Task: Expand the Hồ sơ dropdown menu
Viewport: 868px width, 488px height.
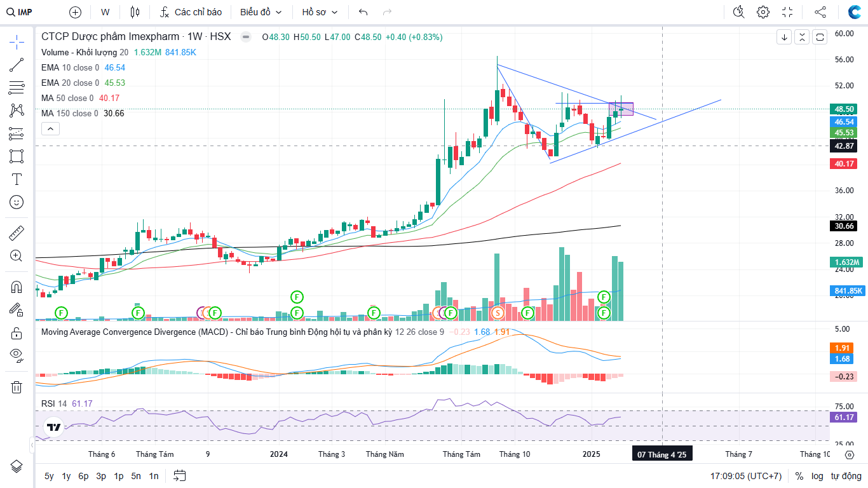Action: click(x=320, y=12)
